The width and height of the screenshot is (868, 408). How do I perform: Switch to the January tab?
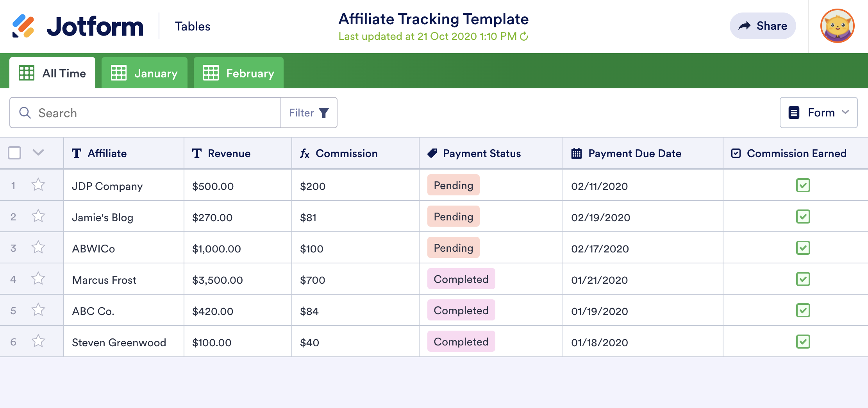click(145, 73)
